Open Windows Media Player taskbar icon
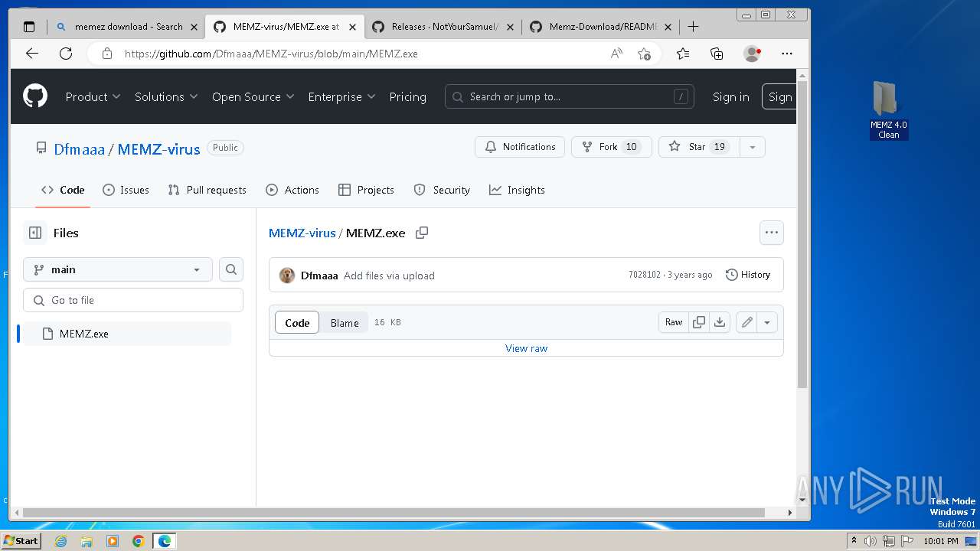 pos(113,541)
